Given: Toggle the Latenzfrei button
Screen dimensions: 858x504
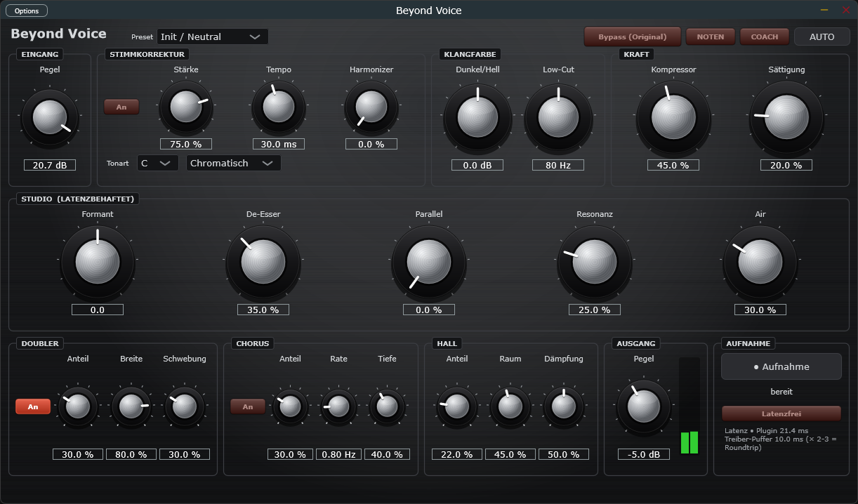Looking at the screenshot, I should click(781, 413).
